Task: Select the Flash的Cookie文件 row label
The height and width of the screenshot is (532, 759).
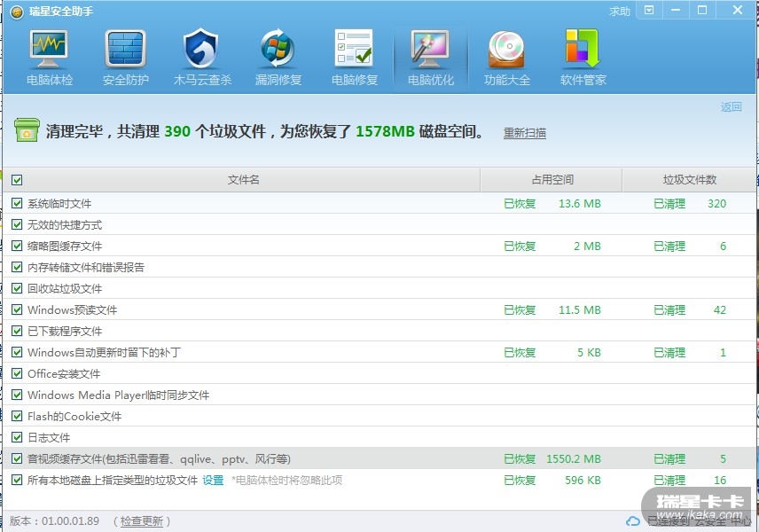Action: (x=74, y=417)
